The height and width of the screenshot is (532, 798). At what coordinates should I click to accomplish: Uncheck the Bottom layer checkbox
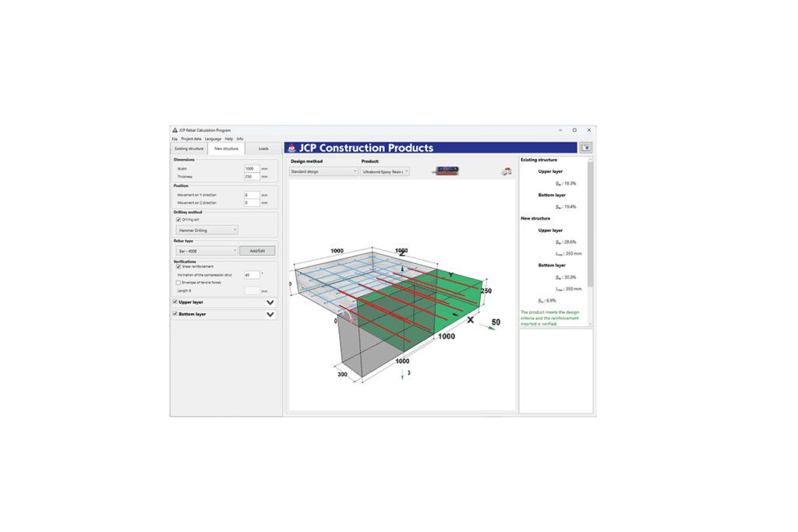(175, 314)
